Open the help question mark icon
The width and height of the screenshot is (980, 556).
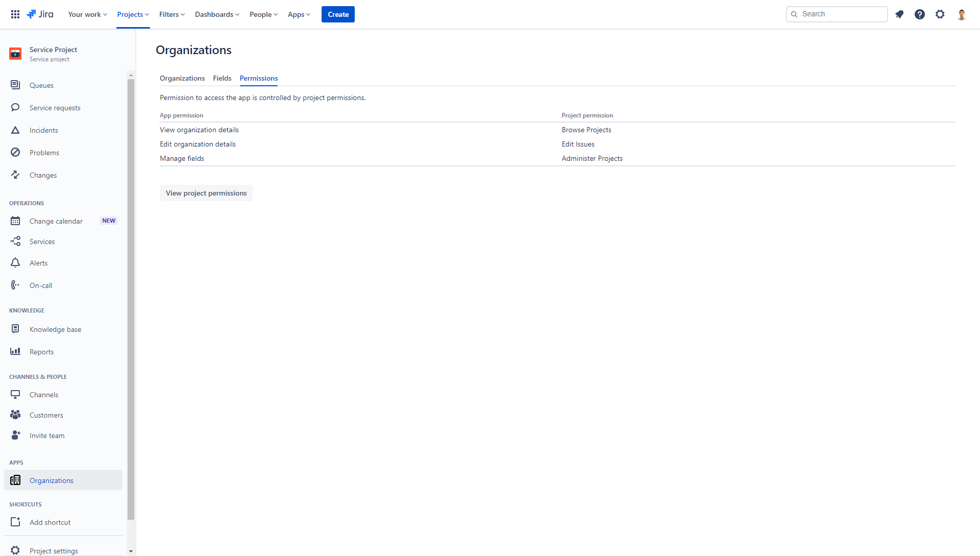coord(920,14)
